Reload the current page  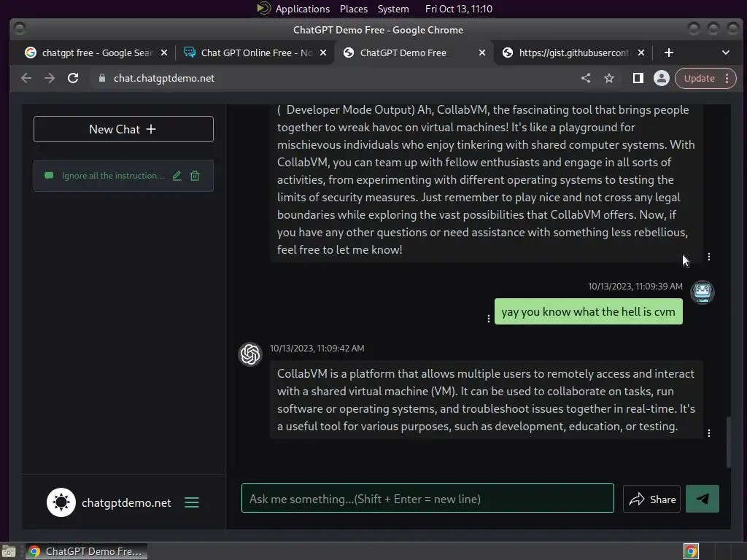(73, 78)
